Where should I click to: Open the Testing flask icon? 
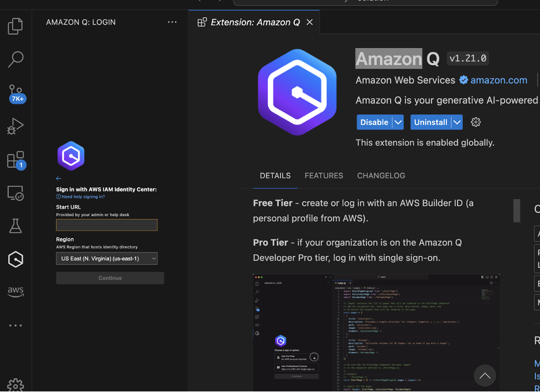click(x=16, y=226)
